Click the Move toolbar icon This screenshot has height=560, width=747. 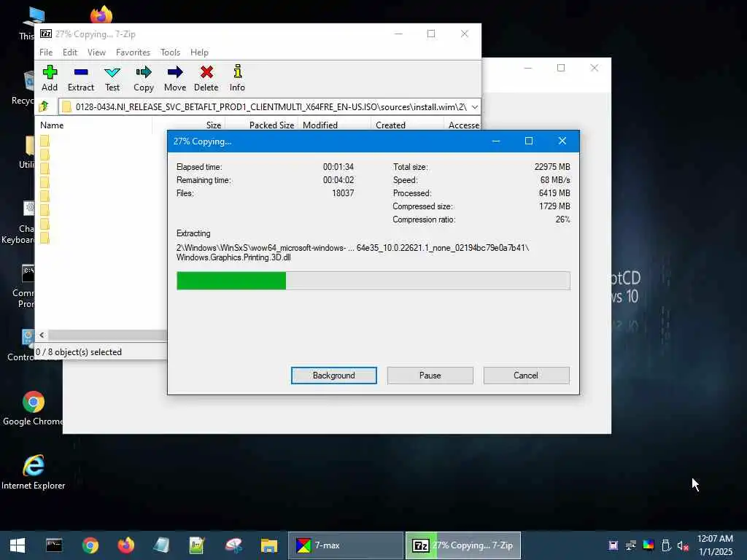pos(175,78)
